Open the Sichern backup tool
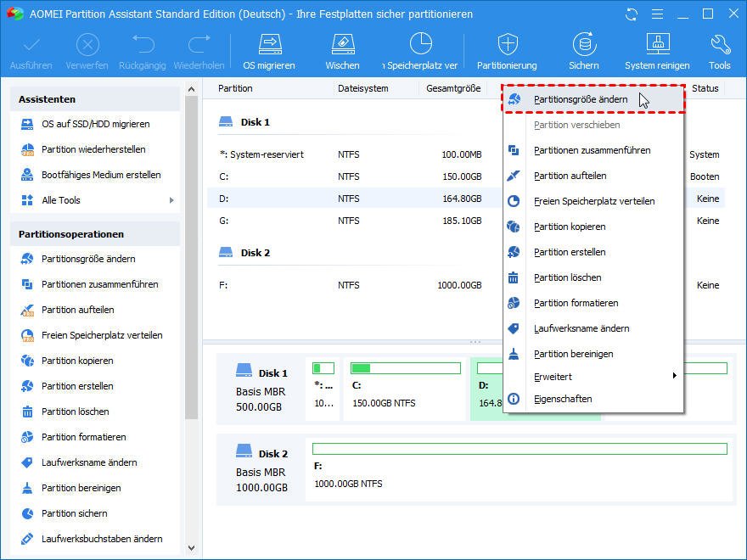The image size is (747, 560). pos(583,45)
